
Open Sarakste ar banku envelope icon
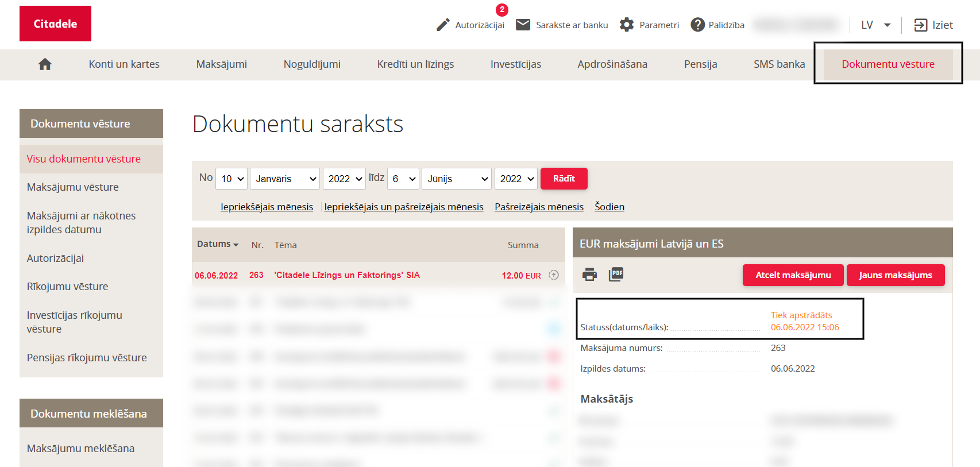click(523, 25)
